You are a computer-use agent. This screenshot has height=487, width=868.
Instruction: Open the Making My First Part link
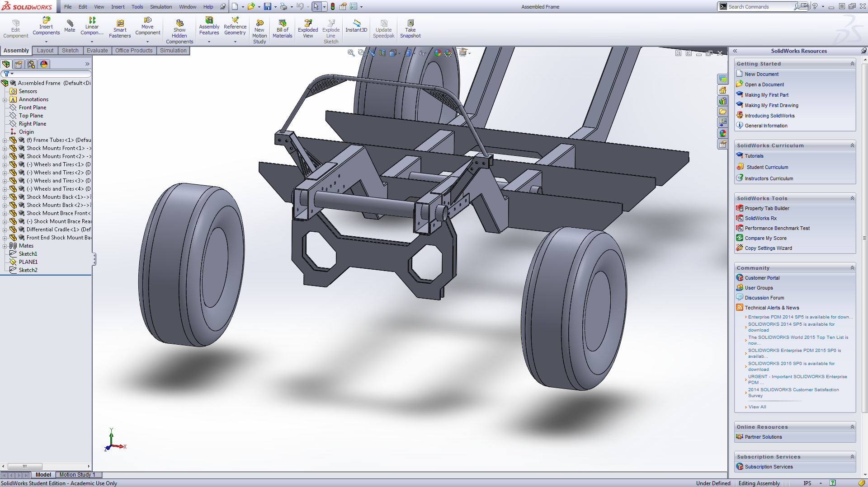coord(766,95)
